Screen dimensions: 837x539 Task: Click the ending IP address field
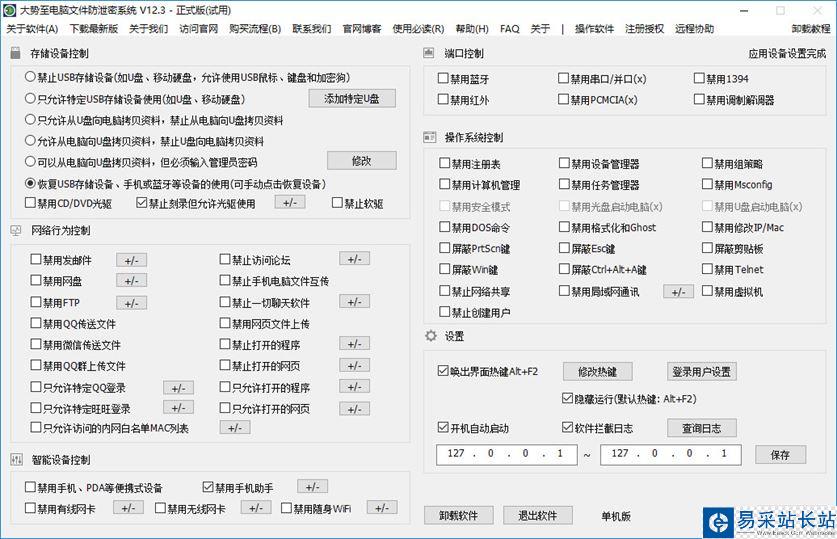(x=671, y=454)
